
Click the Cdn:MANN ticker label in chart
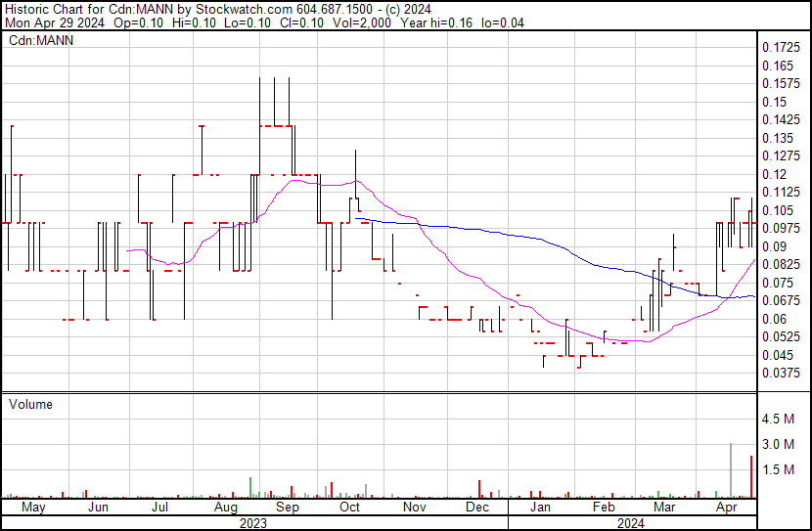point(41,41)
